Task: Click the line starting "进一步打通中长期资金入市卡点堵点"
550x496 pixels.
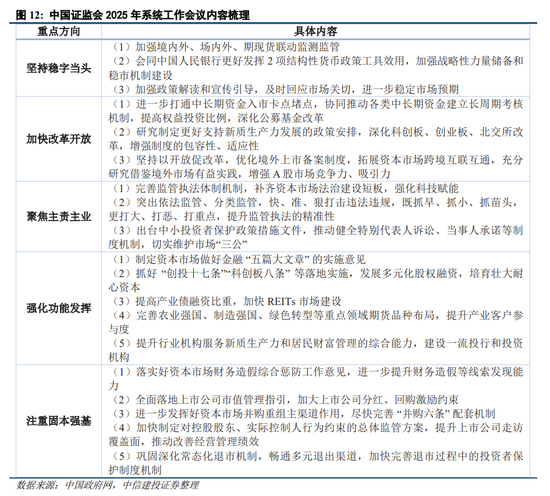Action: pyautogui.click(x=316, y=104)
